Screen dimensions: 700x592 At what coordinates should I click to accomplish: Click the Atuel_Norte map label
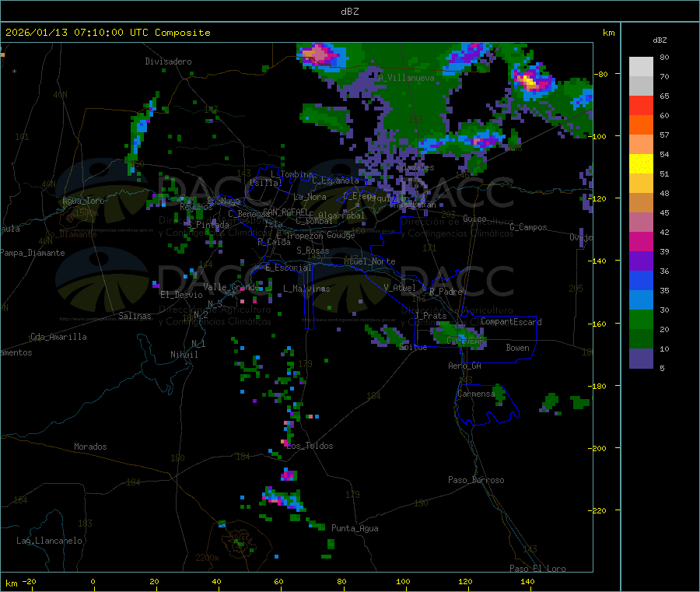pos(369,261)
